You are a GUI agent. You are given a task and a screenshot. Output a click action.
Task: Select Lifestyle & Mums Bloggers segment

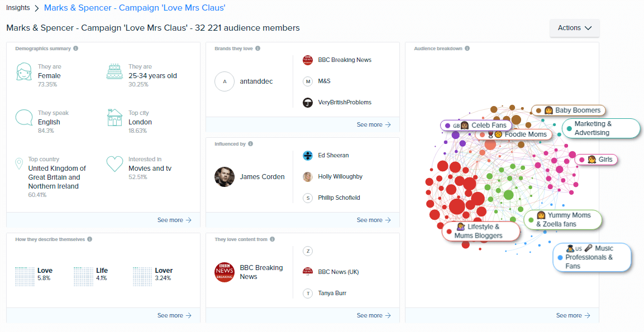pyautogui.click(x=480, y=231)
